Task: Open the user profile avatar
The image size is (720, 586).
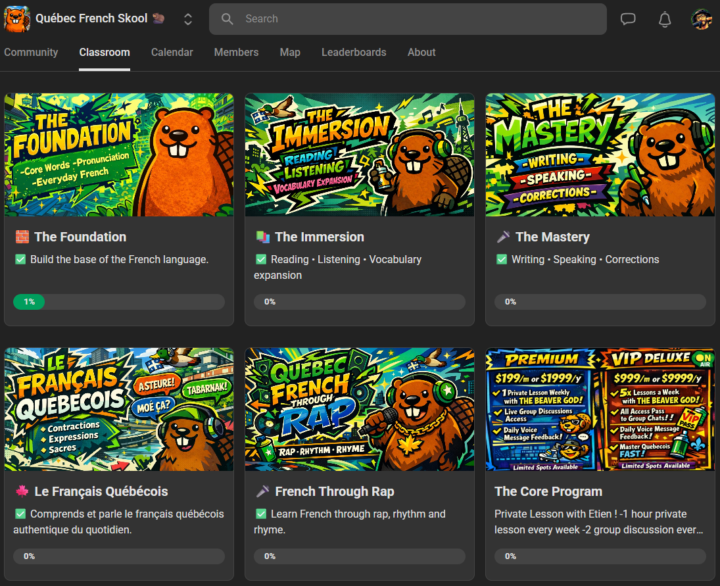Action: (702, 19)
